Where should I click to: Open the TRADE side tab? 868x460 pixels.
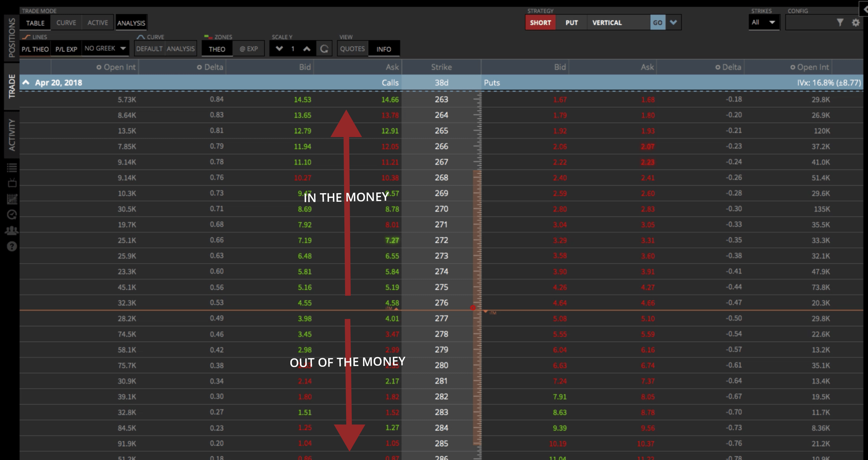(x=12, y=86)
